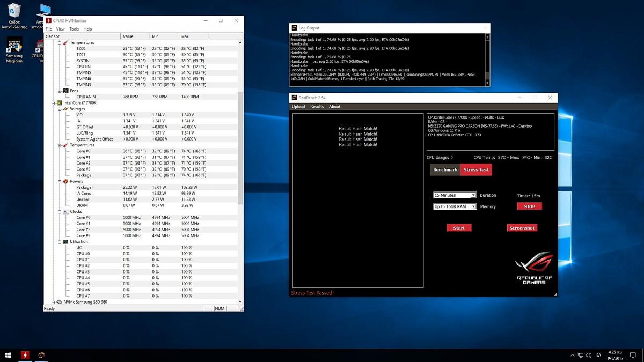
Task: Expand the NVMe Samsung SSD 960 node
Action: pos(53,302)
